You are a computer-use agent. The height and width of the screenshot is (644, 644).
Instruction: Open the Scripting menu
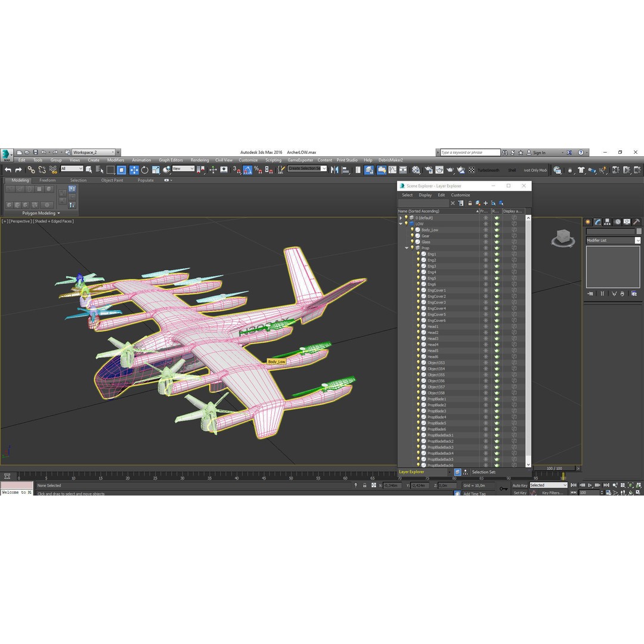point(273,160)
